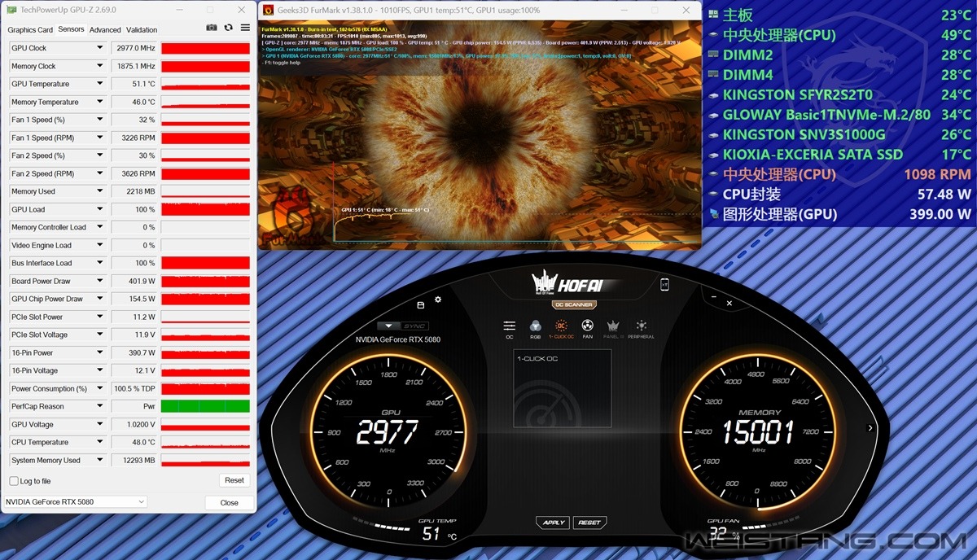Click the GPU 2977 MHz gauge readout
Screen dimensions: 977x560
[x=388, y=432]
